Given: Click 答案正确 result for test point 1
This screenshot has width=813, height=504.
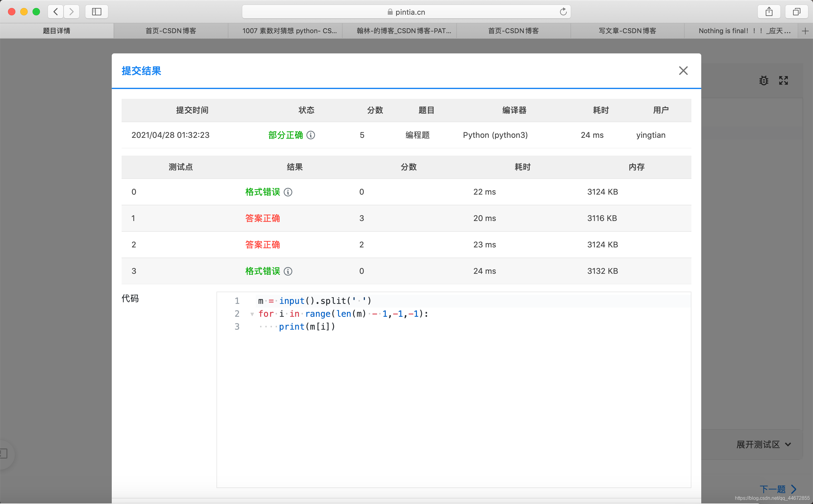Looking at the screenshot, I should coord(263,218).
